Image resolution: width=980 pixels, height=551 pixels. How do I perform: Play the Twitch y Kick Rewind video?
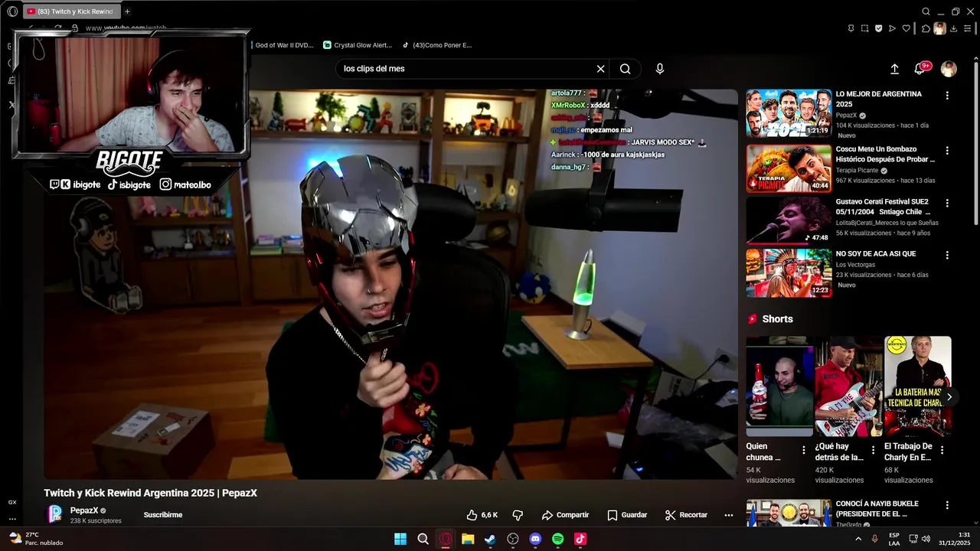[390, 284]
